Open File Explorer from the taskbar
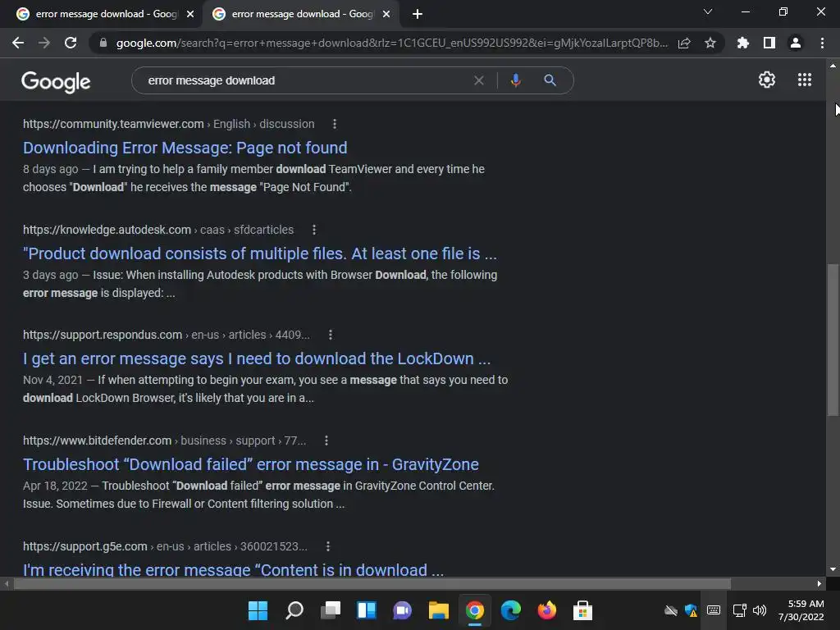Viewport: 840px width, 630px height. 438,610
